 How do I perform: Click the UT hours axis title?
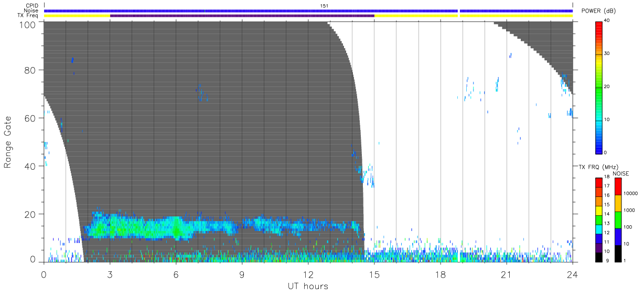click(307, 286)
